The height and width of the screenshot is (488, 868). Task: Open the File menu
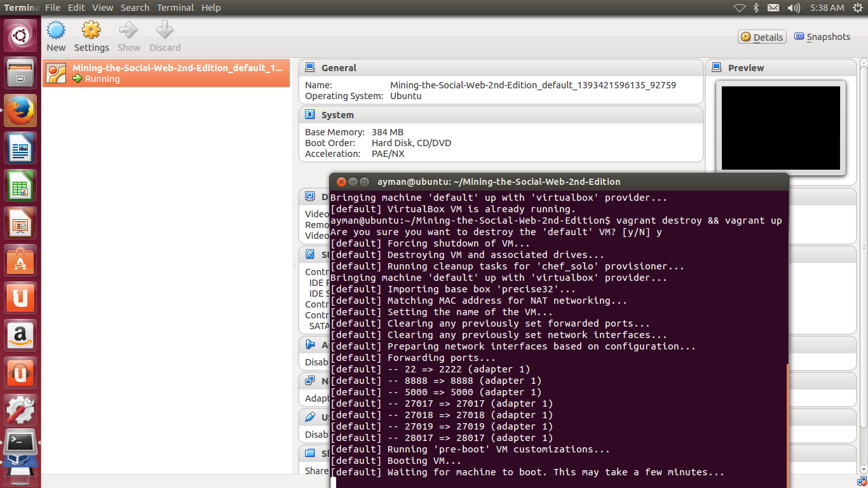[53, 8]
